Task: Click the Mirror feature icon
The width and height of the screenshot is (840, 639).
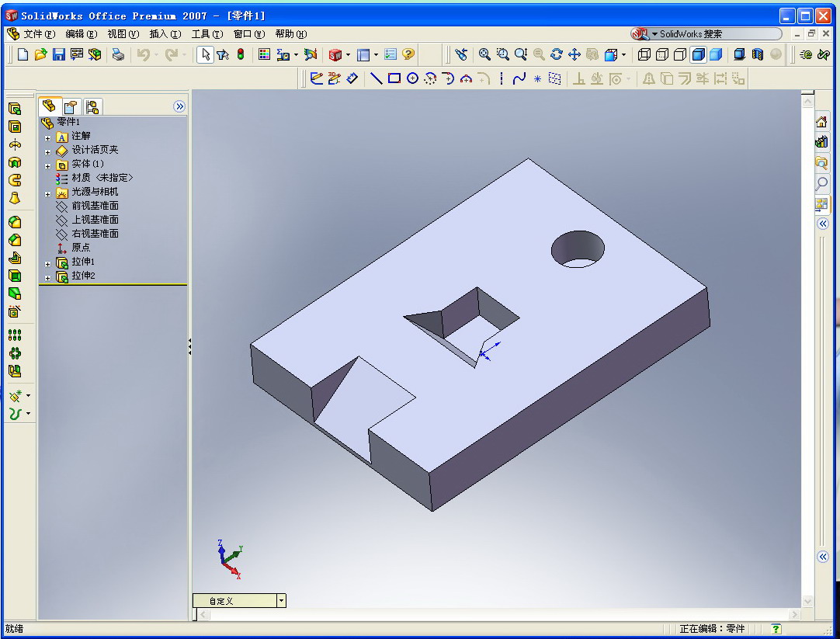Action: (x=15, y=371)
